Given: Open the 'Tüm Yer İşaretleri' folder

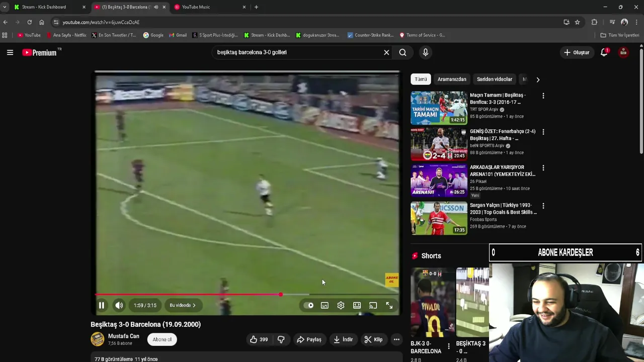Looking at the screenshot, I should click(620, 35).
